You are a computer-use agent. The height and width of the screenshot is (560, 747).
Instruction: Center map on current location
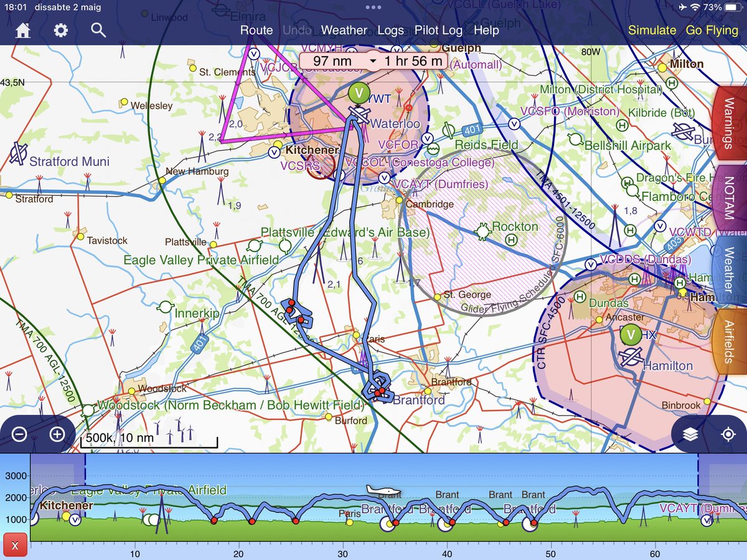pos(728,434)
